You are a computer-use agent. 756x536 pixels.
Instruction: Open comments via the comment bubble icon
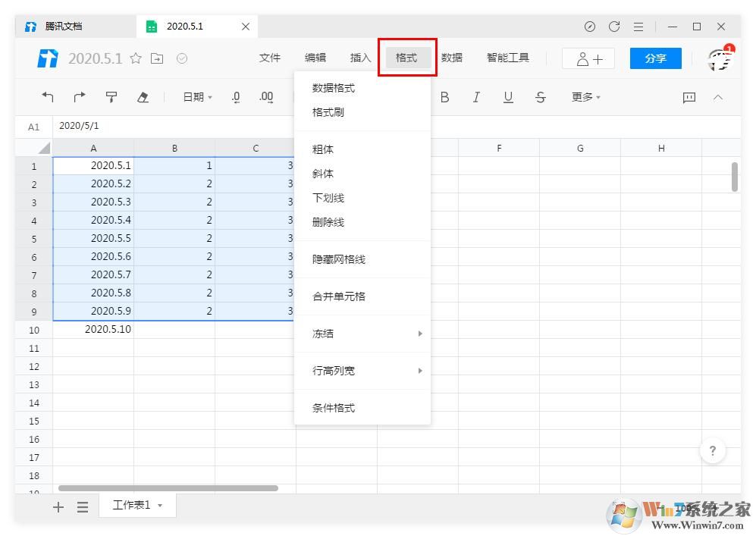(x=688, y=97)
